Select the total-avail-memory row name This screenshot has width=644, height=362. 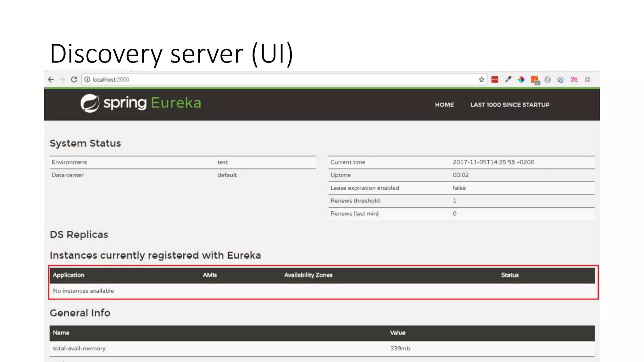(x=79, y=348)
